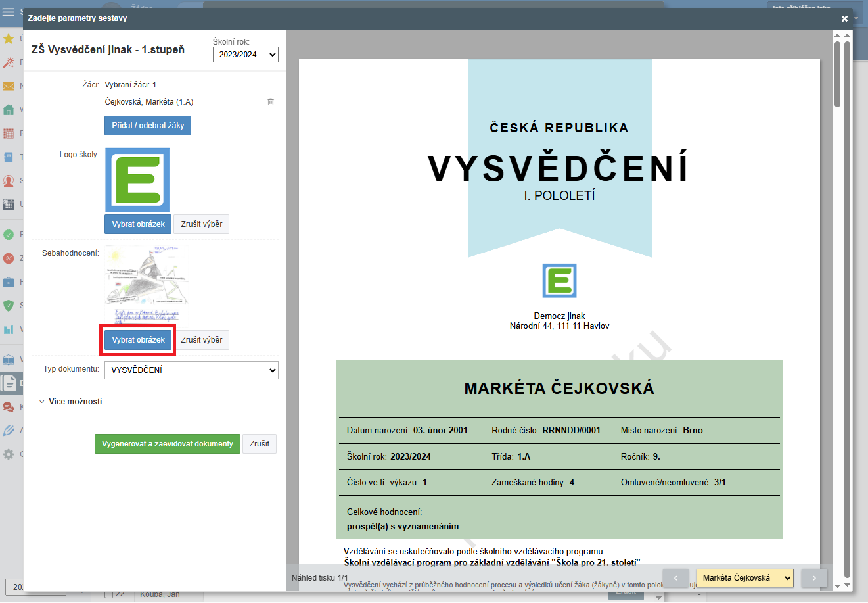
Task: Tick the checkbox beside row 22
Action: [109, 594]
